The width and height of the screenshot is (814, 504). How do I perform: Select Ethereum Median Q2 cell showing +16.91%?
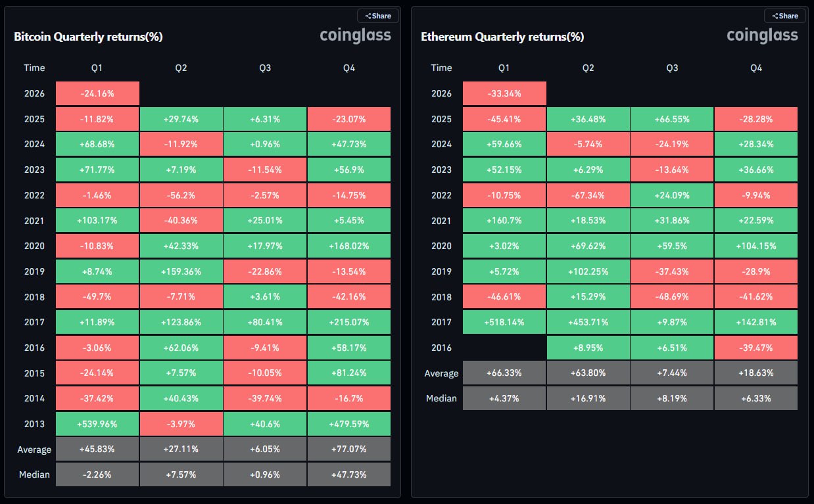tap(588, 398)
